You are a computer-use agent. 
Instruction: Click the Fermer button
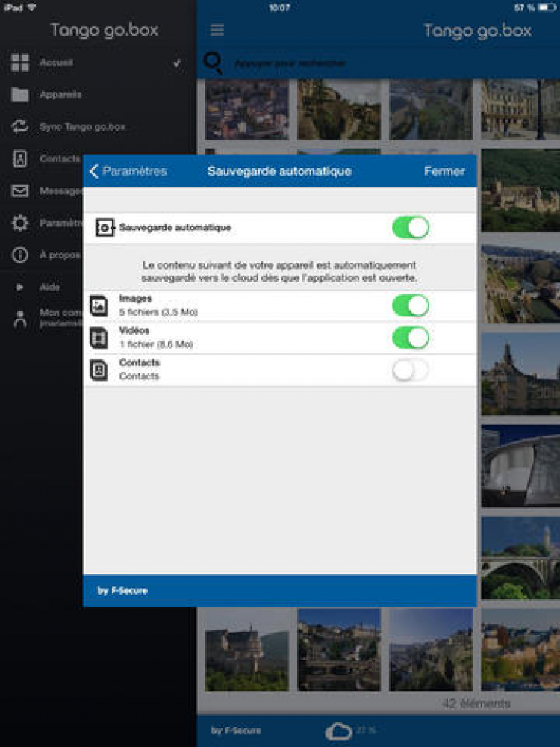[x=444, y=171]
